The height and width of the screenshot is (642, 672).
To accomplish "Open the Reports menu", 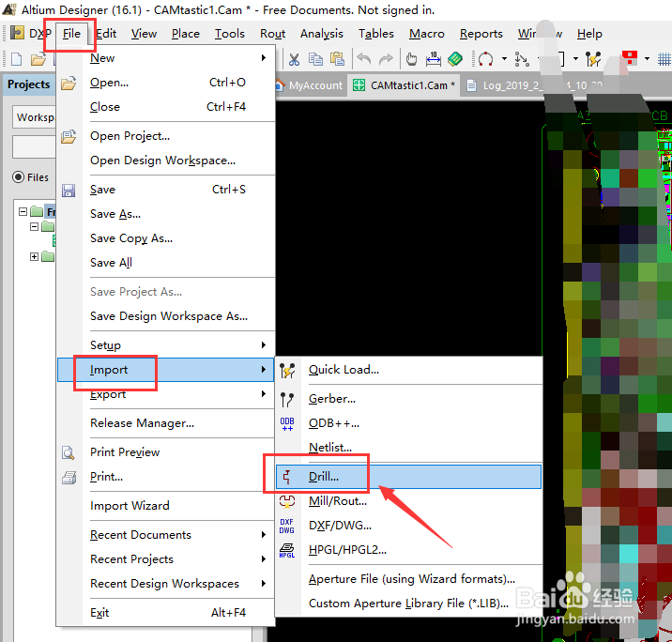I will [x=481, y=34].
